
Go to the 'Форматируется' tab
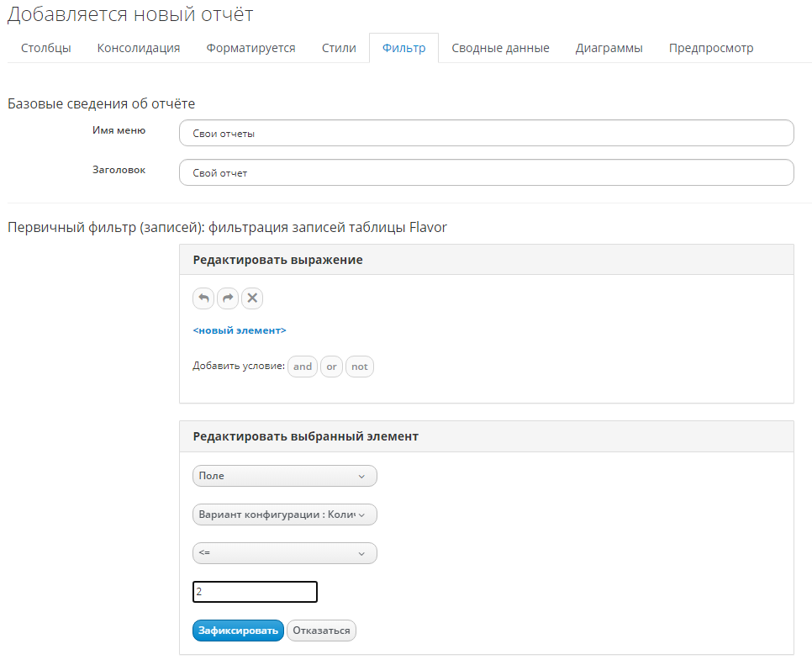(x=250, y=48)
